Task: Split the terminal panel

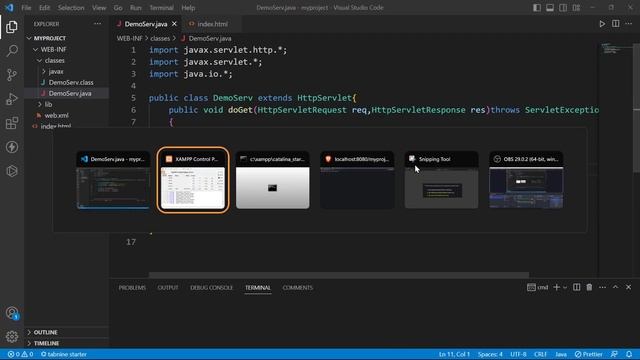Action: click(576, 287)
